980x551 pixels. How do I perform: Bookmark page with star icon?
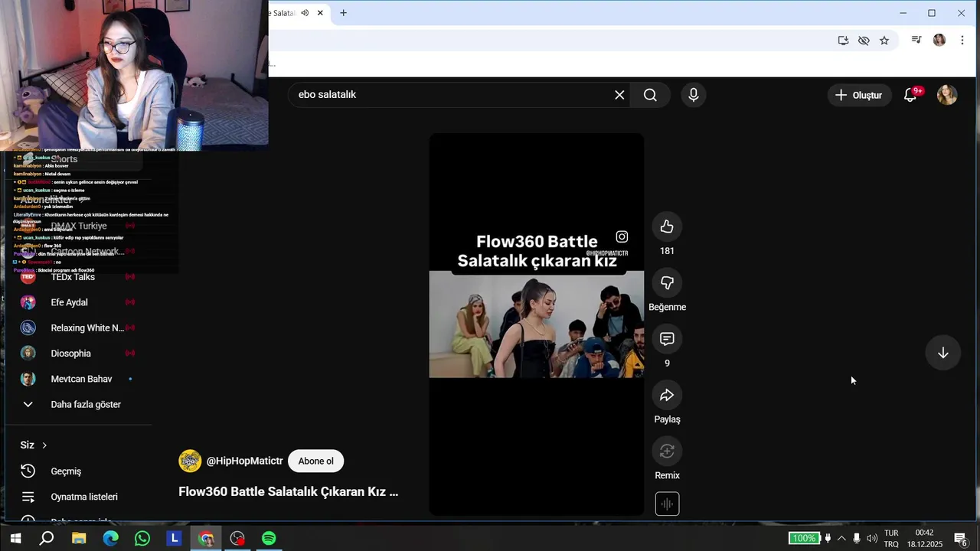pyautogui.click(x=884, y=41)
